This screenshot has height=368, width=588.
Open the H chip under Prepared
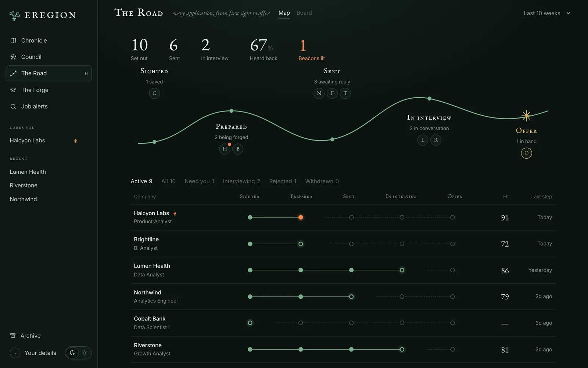[x=225, y=149]
